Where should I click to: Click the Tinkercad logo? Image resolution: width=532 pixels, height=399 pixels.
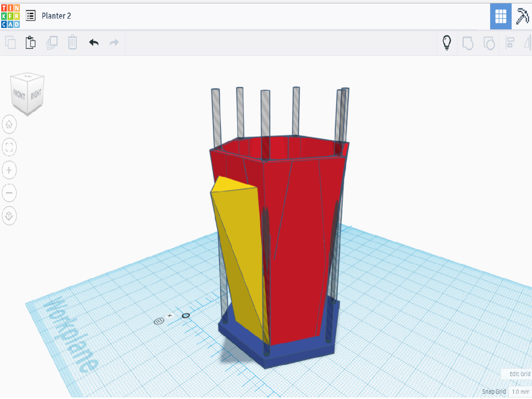[x=10, y=16]
